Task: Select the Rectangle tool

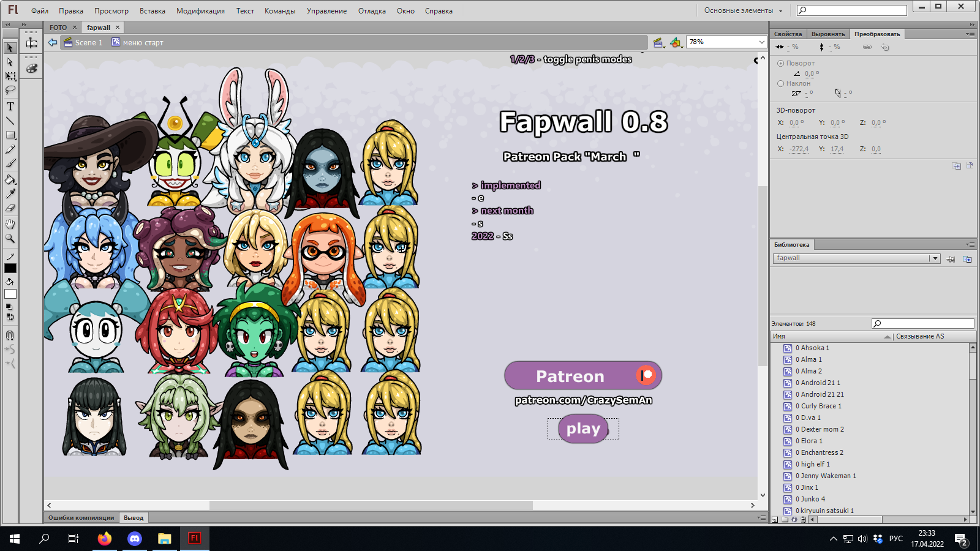Action: tap(10, 135)
